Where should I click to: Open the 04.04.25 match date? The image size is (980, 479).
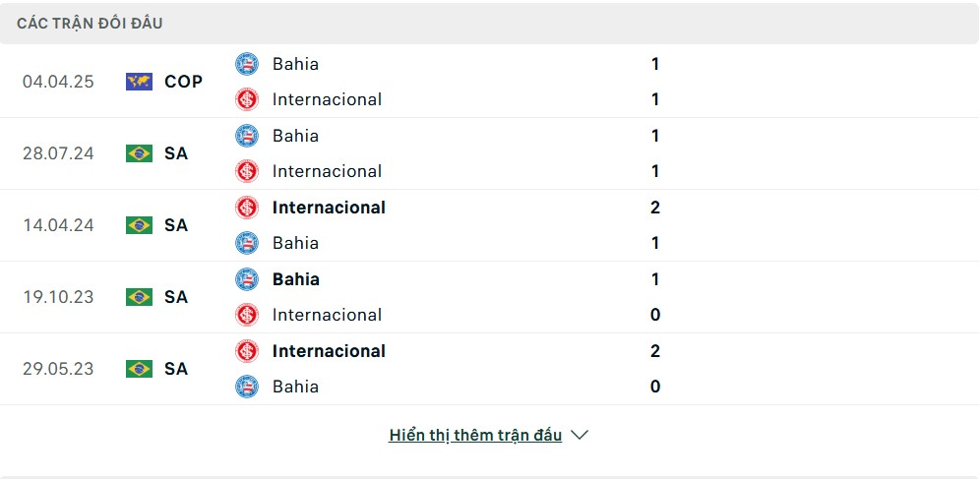[x=58, y=82]
